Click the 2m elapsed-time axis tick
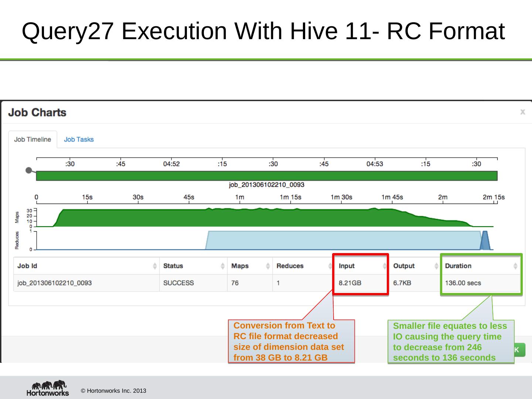Image resolution: width=532 pixels, height=399 pixels. (x=443, y=197)
